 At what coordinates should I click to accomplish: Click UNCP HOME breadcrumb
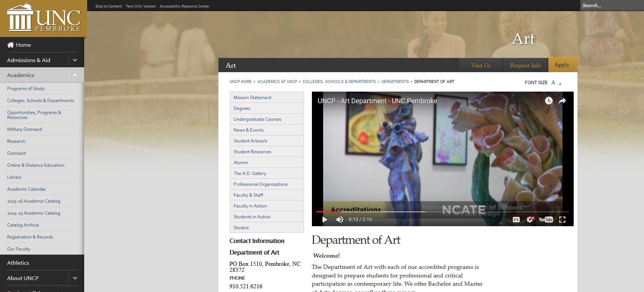(x=240, y=82)
